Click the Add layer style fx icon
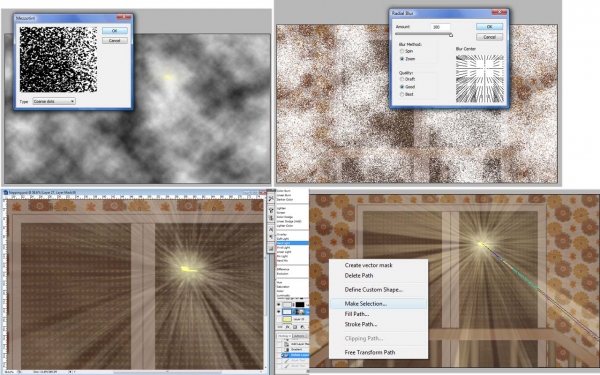 tap(287, 327)
